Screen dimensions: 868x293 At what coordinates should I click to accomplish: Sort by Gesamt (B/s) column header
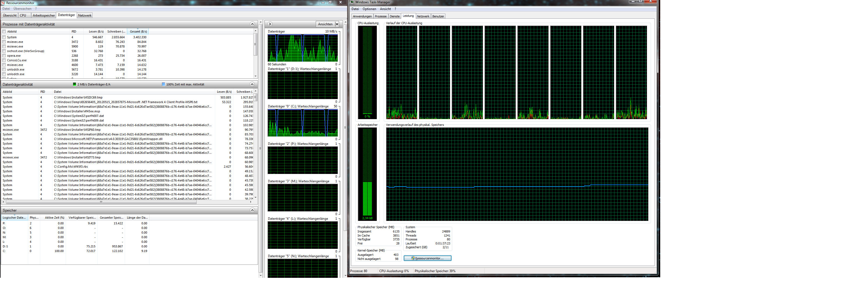[138, 31]
